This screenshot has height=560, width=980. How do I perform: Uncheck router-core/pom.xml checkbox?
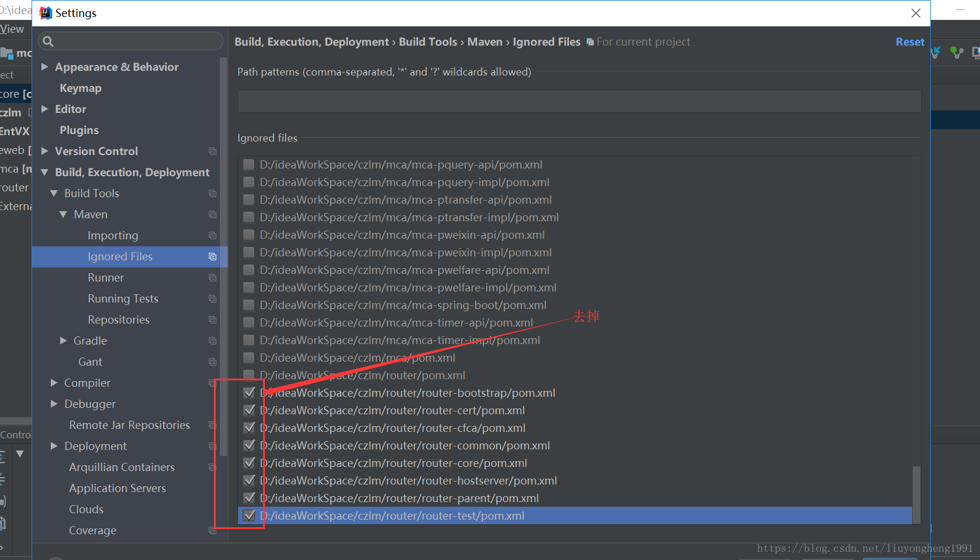249,463
